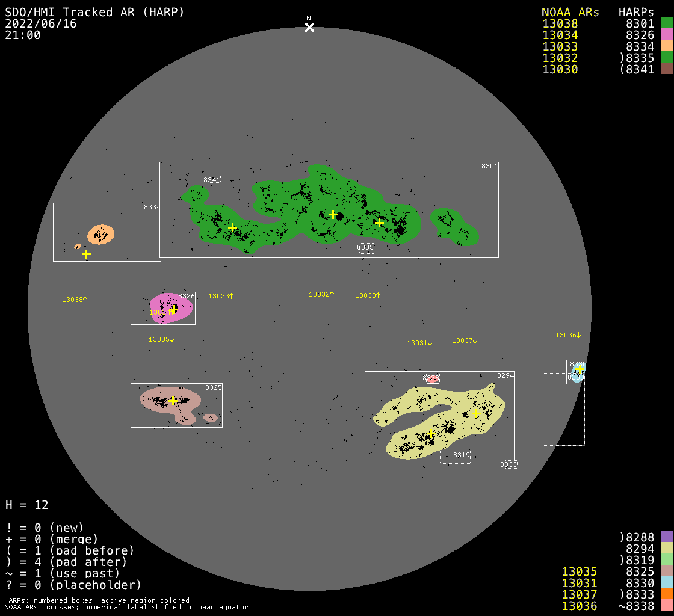Select the dotted 8319 HARP box label
The height and width of the screenshot is (616, 674).
(461, 455)
